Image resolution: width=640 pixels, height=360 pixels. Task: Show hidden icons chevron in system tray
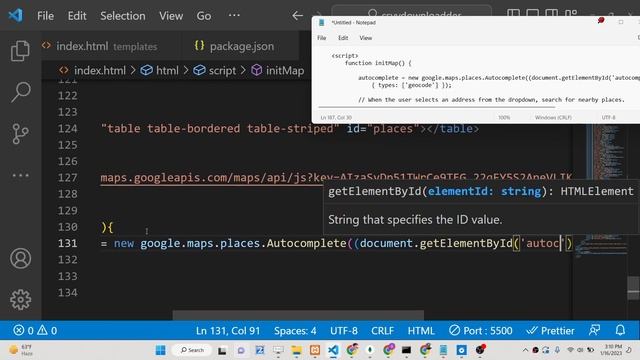pyautogui.click(x=525, y=350)
